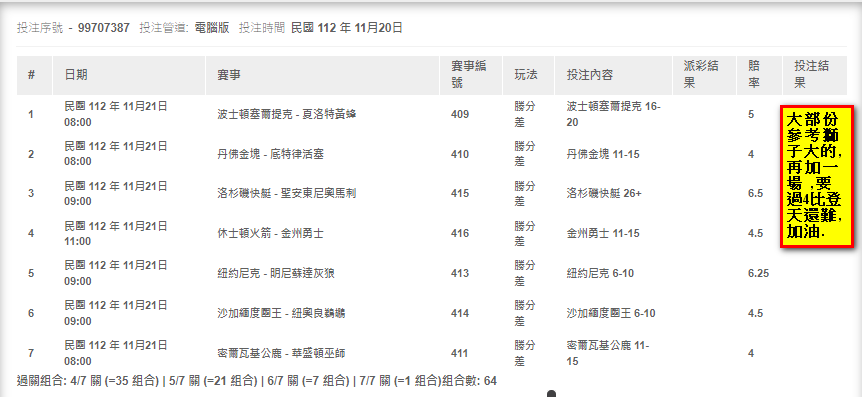Click match number 414
862x397 pixels.
tap(460, 313)
